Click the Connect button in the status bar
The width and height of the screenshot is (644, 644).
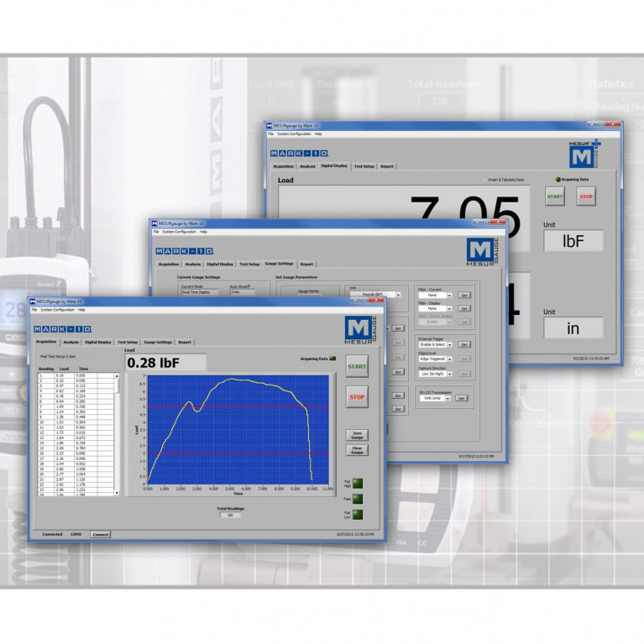pyautogui.click(x=100, y=534)
